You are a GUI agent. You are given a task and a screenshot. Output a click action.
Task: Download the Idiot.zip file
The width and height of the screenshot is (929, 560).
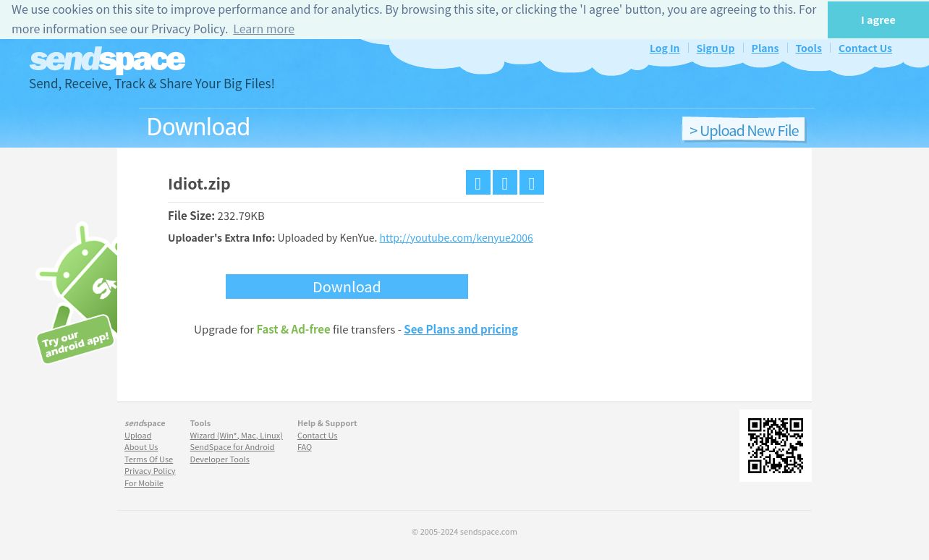pyautogui.click(x=347, y=287)
